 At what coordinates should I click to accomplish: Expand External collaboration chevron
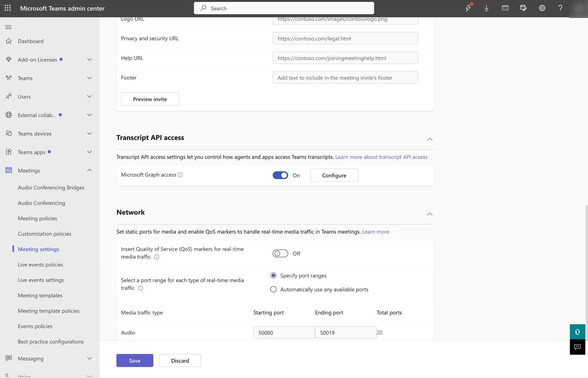[x=89, y=115]
